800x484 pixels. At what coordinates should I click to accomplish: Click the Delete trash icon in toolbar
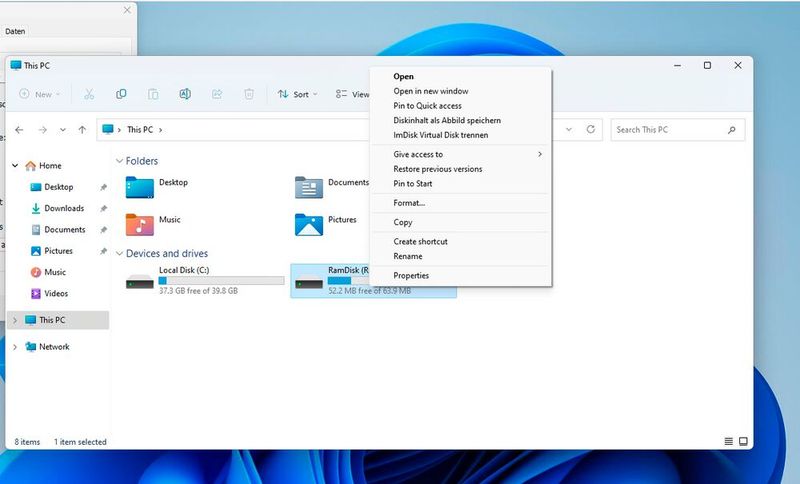coord(249,94)
